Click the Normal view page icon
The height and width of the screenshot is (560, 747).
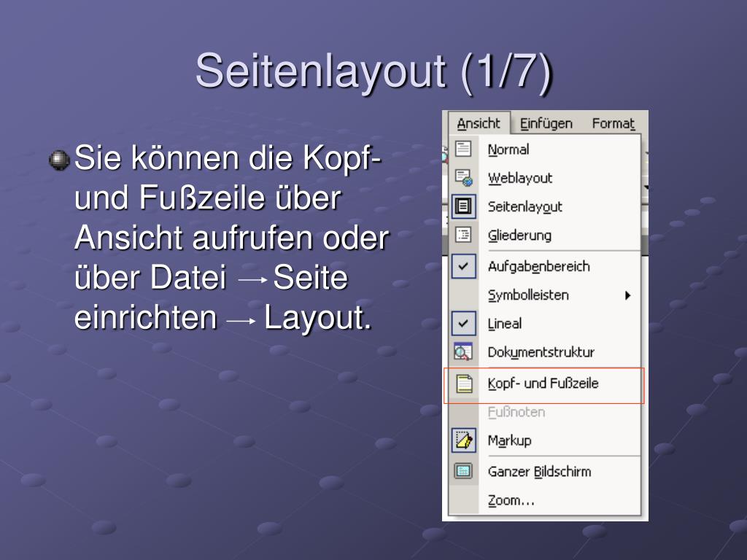[463, 149]
